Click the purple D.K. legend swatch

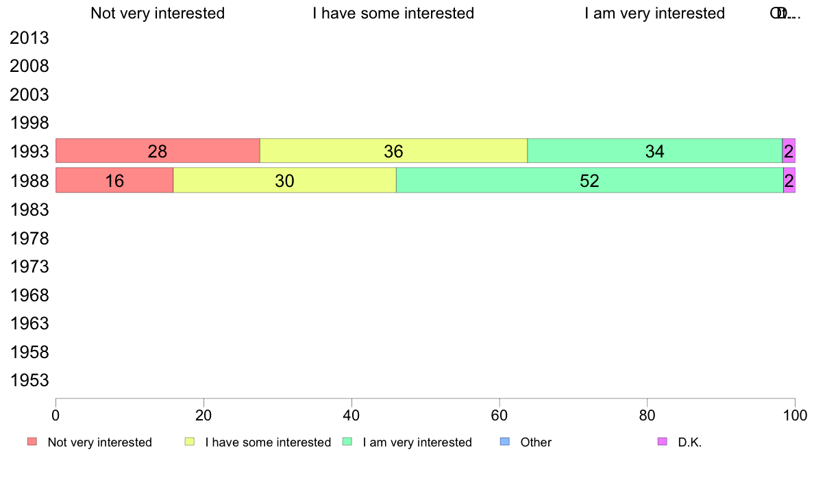[663, 442]
